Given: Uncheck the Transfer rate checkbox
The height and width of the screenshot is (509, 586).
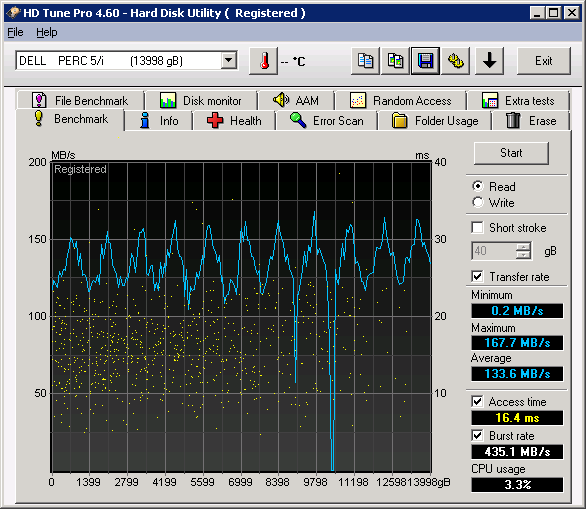Looking at the screenshot, I should click(478, 277).
